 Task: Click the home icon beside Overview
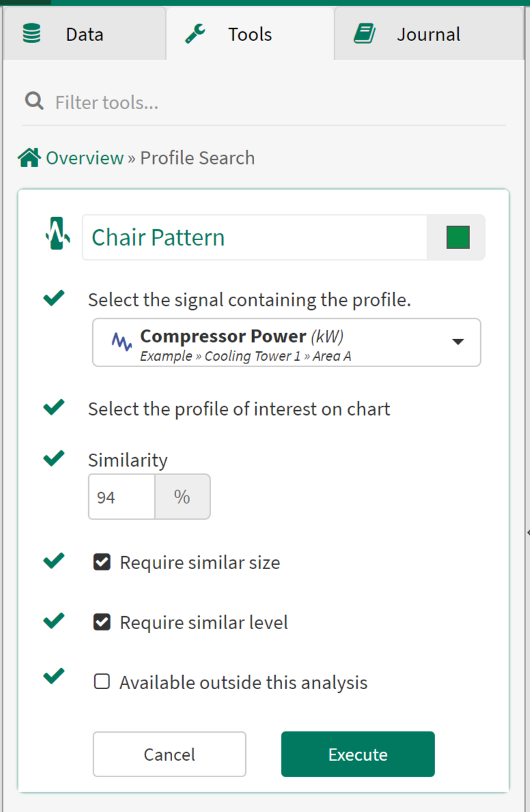(29, 158)
